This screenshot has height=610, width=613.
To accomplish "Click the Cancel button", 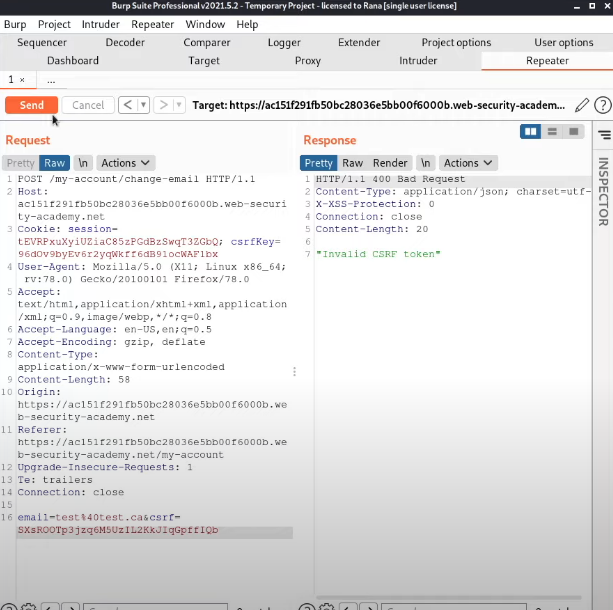I will 88,105.
